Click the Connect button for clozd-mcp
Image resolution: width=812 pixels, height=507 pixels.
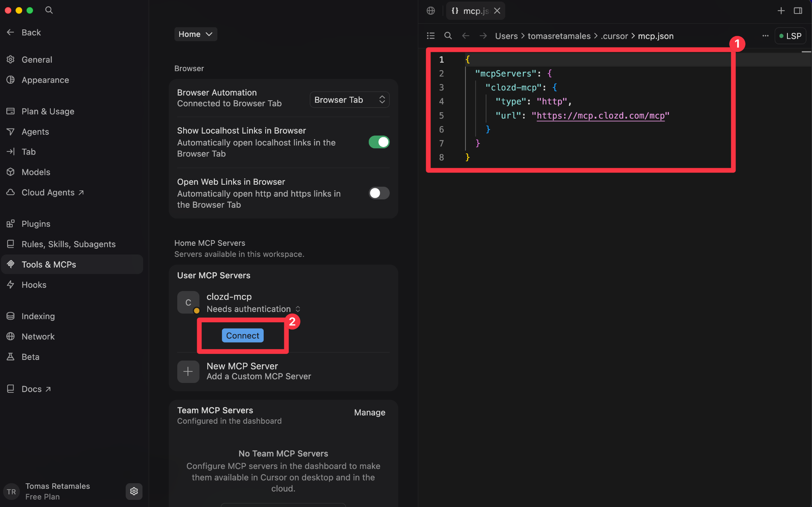(x=243, y=335)
